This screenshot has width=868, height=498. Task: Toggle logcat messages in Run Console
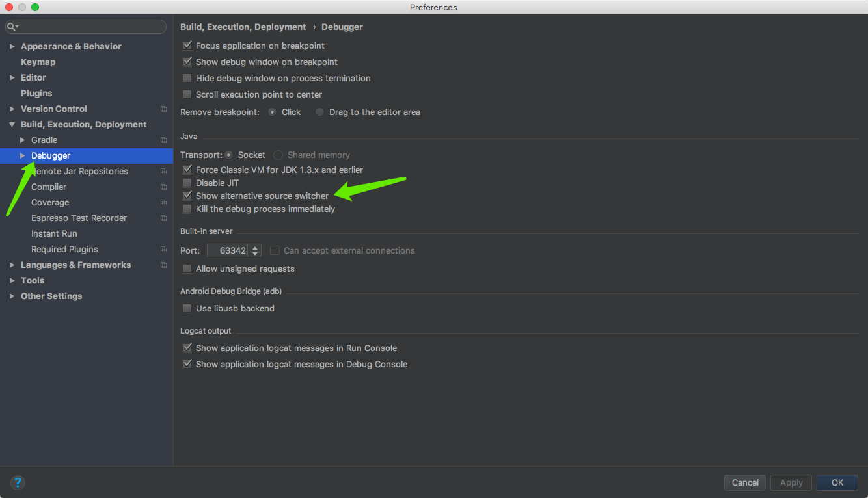coord(187,348)
